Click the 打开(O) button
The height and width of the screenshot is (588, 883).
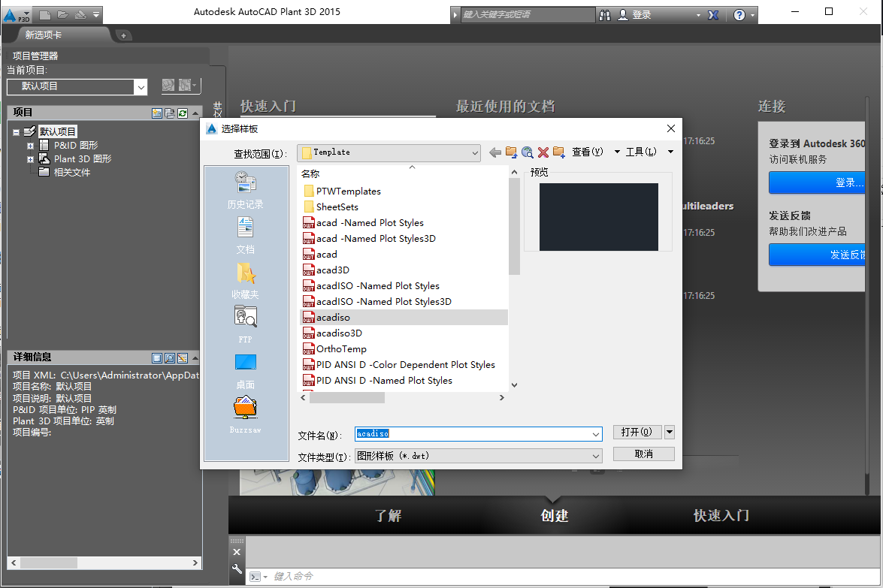636,433
